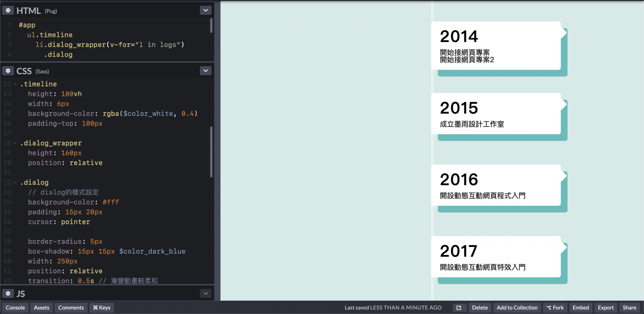This screenshot has height=314, width=644.
Task: Open the live preview in a new window
Action: [x=460, y=307]
